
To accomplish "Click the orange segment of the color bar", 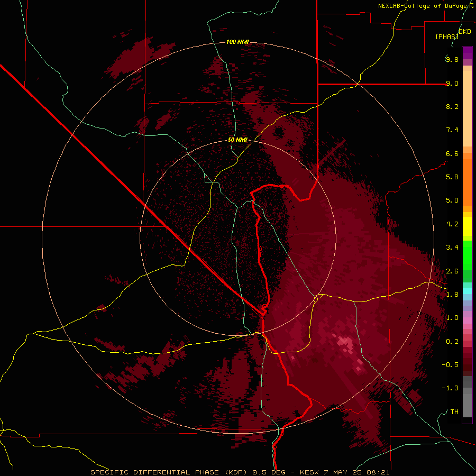I will (x=467, y=183).
